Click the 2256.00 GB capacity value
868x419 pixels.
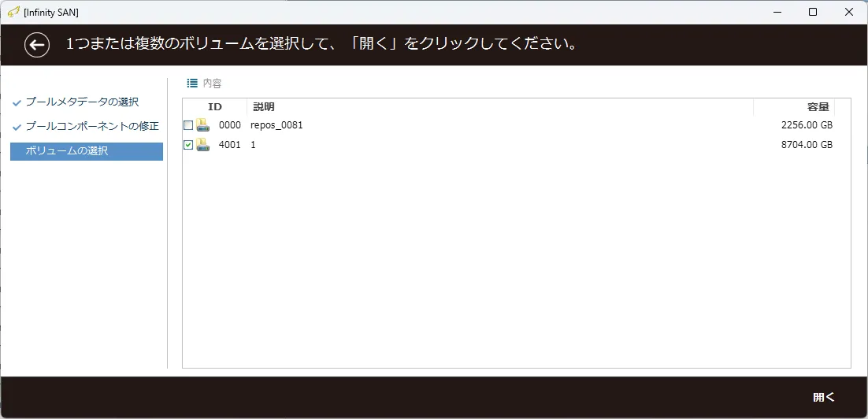click(807, 126)
